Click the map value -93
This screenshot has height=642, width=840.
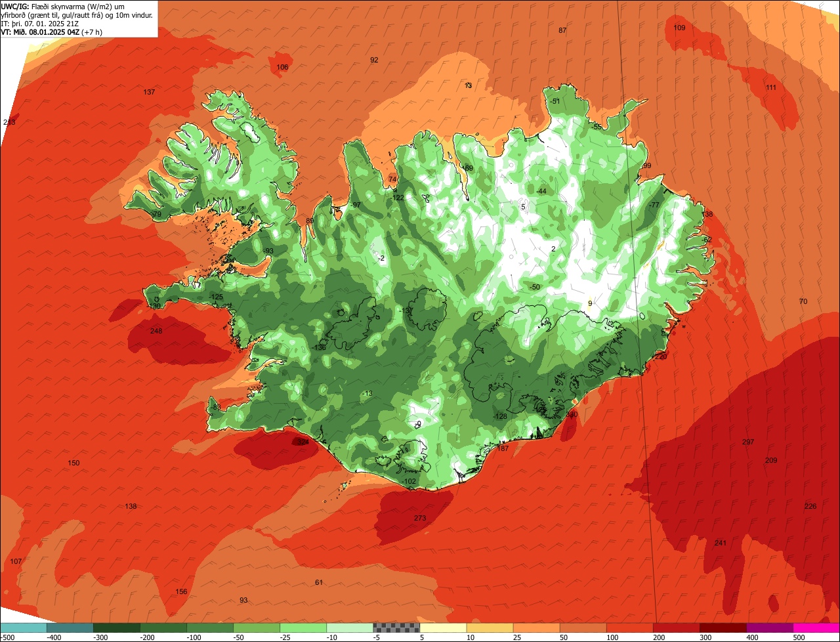pyautogui.click(x=268, y=251)
